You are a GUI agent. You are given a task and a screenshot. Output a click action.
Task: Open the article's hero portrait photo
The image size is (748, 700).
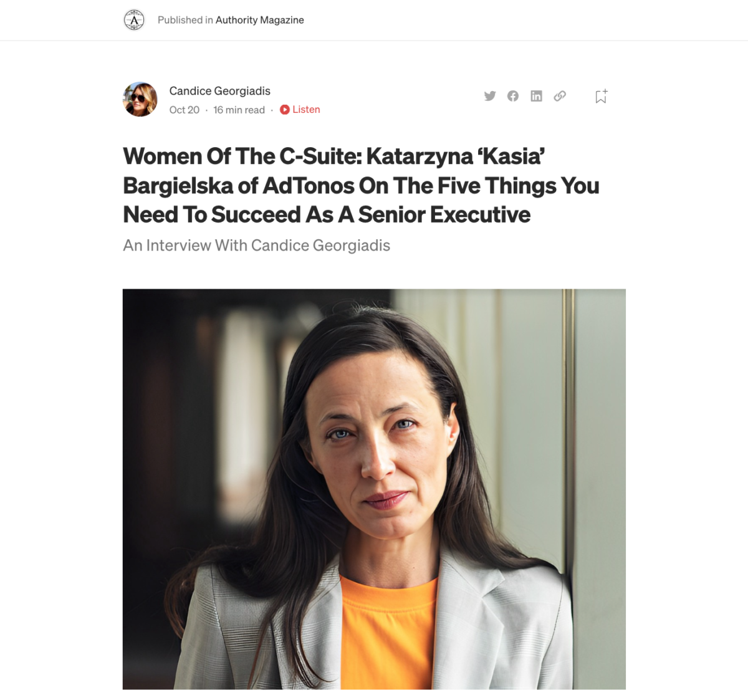coord(374,489)
